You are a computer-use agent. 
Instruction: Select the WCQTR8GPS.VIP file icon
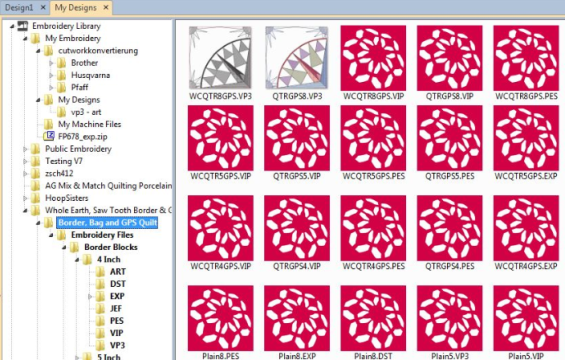tap(373, 58)
